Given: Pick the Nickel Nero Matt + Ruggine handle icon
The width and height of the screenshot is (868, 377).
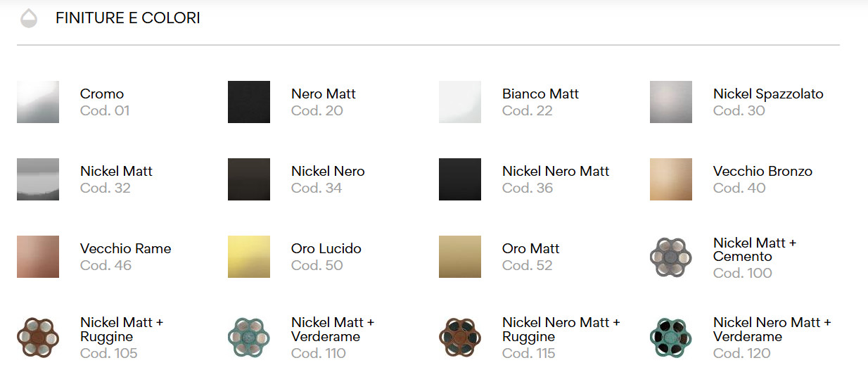Looking at the screenshot, I should (x=459, y=338).
